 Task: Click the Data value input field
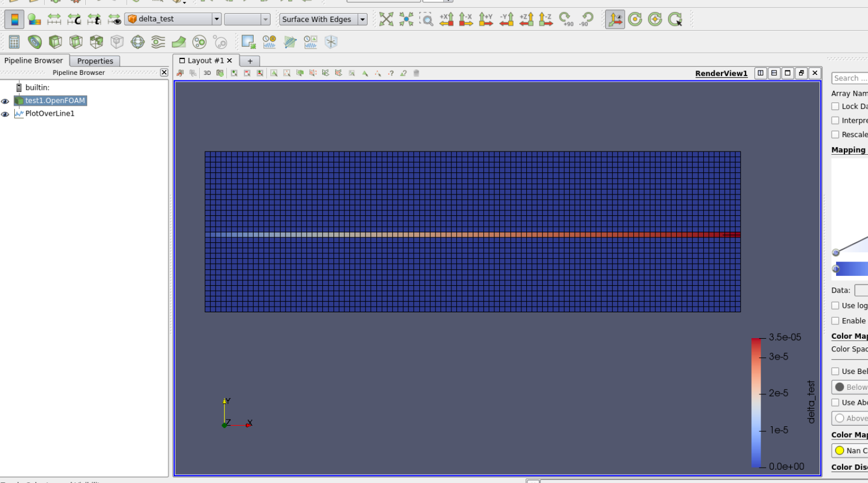(x=861, y=290)
